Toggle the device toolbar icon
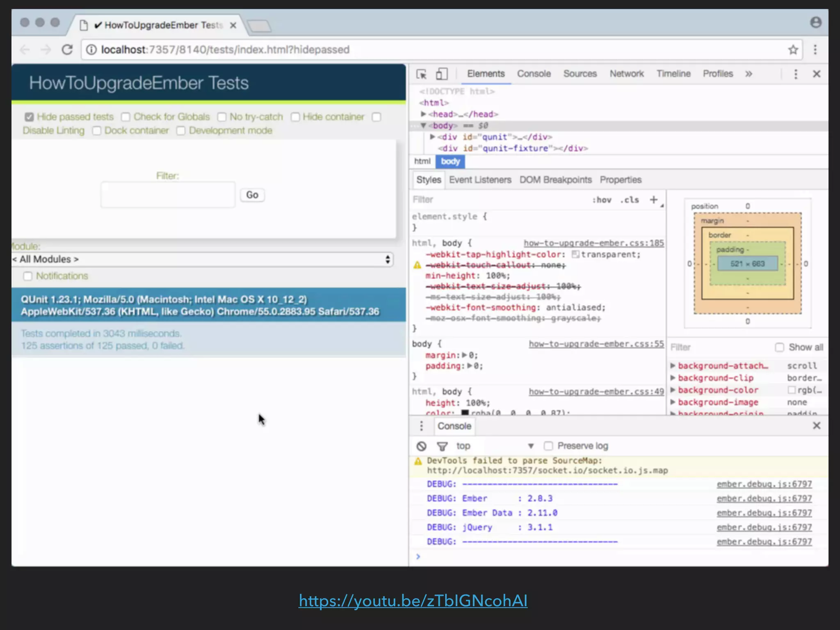Image resolution: width=840 pixels, height=630 pixels. point(441,74)
